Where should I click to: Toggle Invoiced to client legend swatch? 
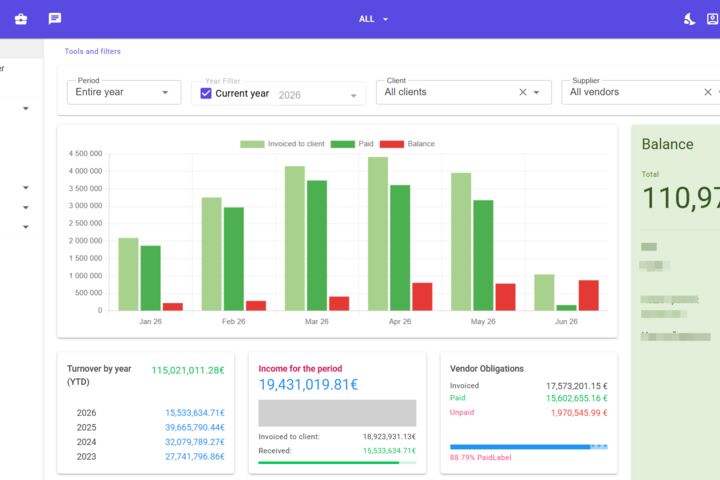[x=252, y=144]
